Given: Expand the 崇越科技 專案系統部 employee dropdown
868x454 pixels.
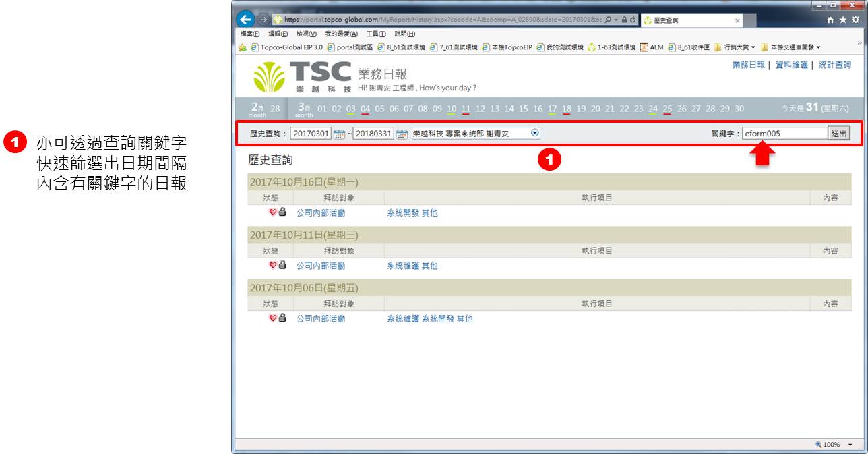Looking at the screenshot, I should coord(535,133).
